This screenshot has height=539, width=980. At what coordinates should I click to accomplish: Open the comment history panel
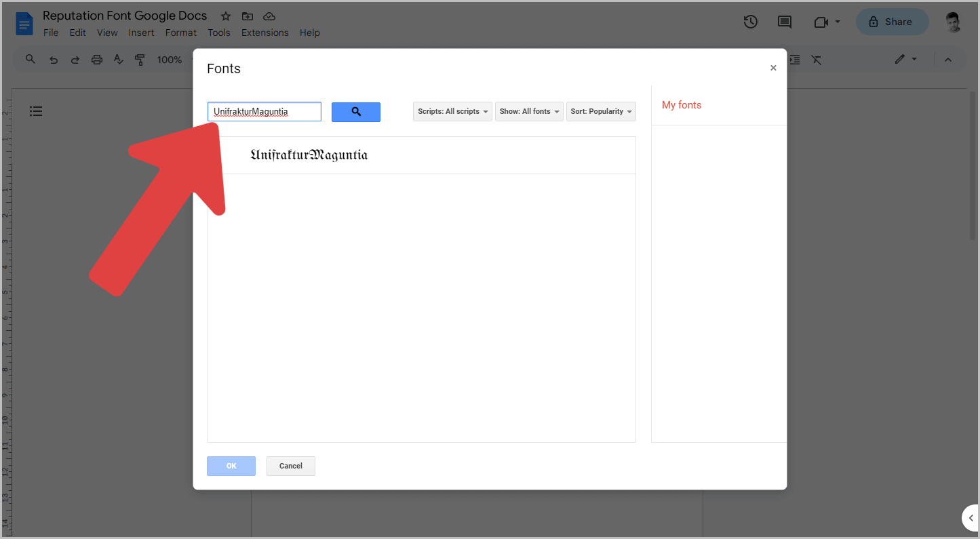785,22
